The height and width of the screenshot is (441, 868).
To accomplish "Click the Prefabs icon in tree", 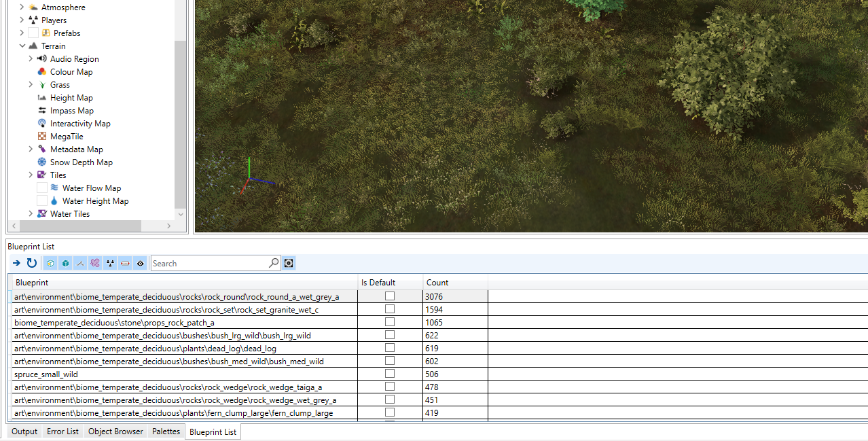I will pos(46,33).
